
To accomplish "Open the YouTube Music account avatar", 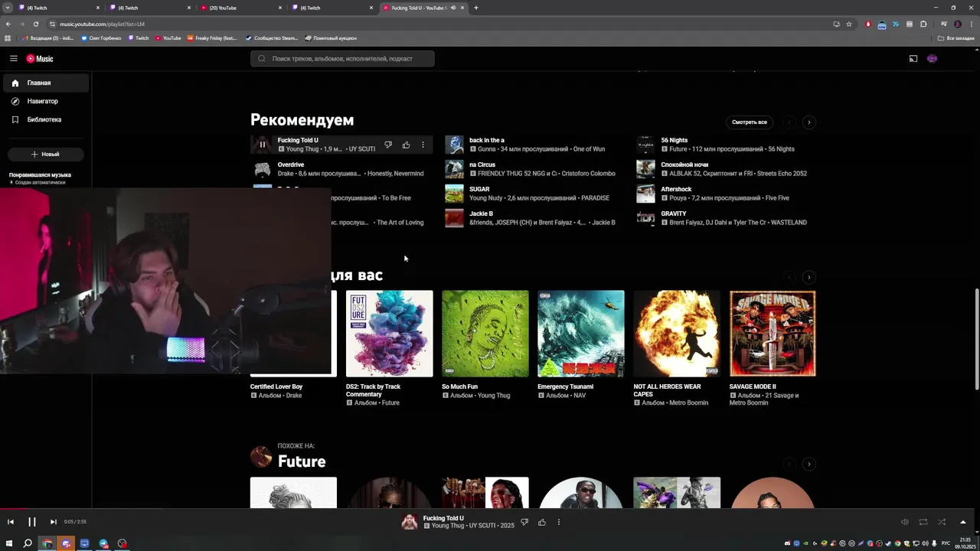I will pyautogui.click(x=932, y=58).
